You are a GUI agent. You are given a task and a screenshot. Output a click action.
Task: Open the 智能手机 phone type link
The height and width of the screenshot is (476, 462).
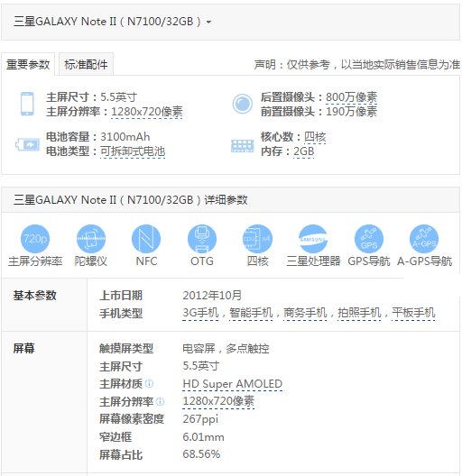[251, 313]
